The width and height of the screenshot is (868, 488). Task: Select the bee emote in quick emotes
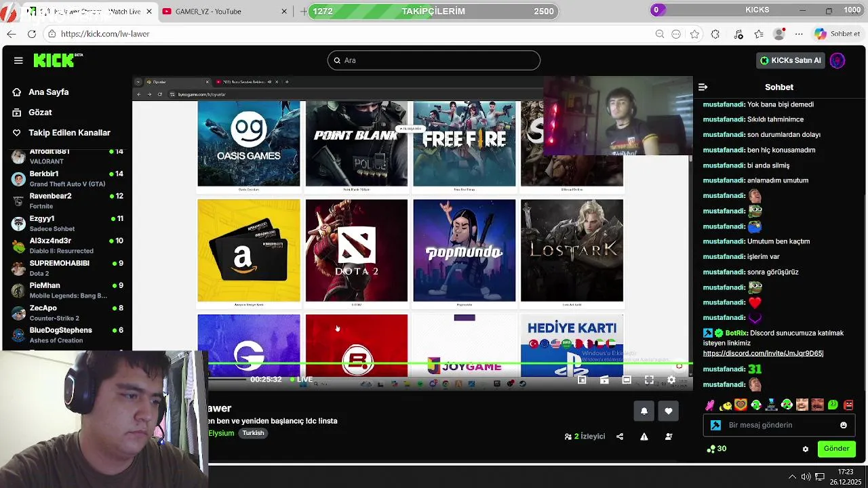725,405
